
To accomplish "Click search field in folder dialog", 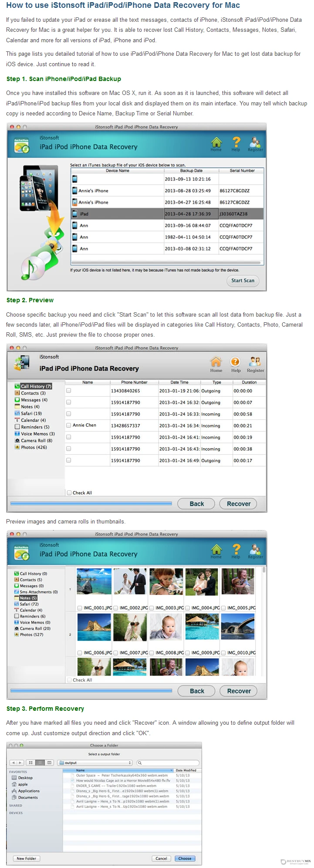I will (x=168, y=763).
